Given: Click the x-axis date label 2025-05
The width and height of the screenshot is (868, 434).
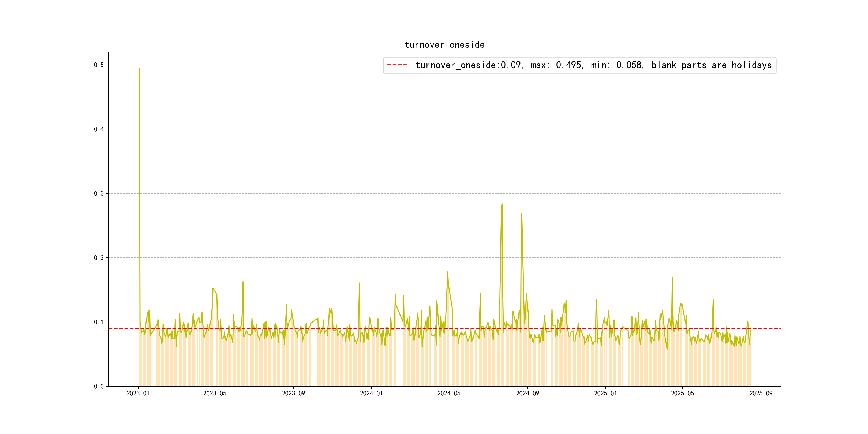Looking at the screenshot, I should pos(682,394).
